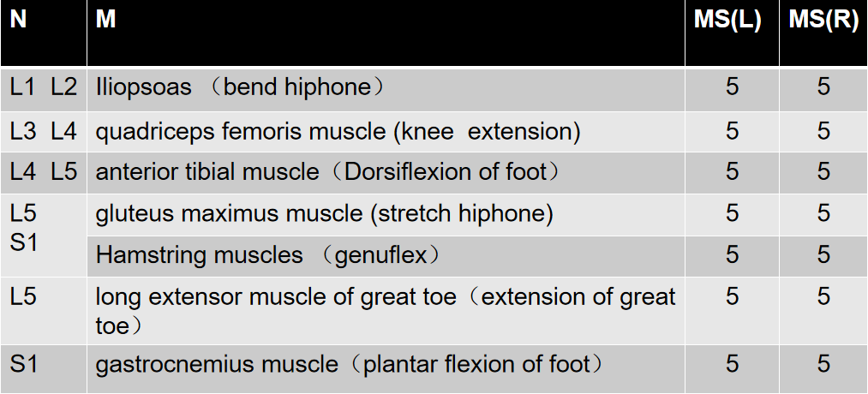Click the M column header
868x394 pixels.
click(x=386, y=33)
